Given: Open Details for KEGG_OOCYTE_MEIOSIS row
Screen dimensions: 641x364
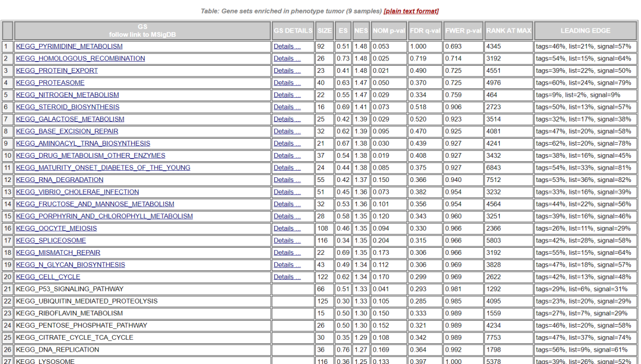Looking at the screenshot, I should point(287,228).
